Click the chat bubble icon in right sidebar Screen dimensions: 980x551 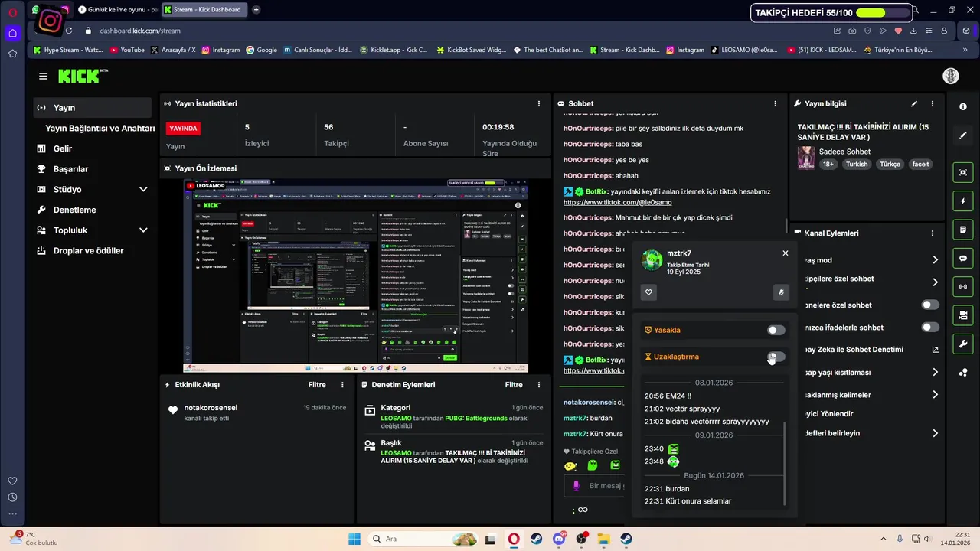(x=963, y=259)
